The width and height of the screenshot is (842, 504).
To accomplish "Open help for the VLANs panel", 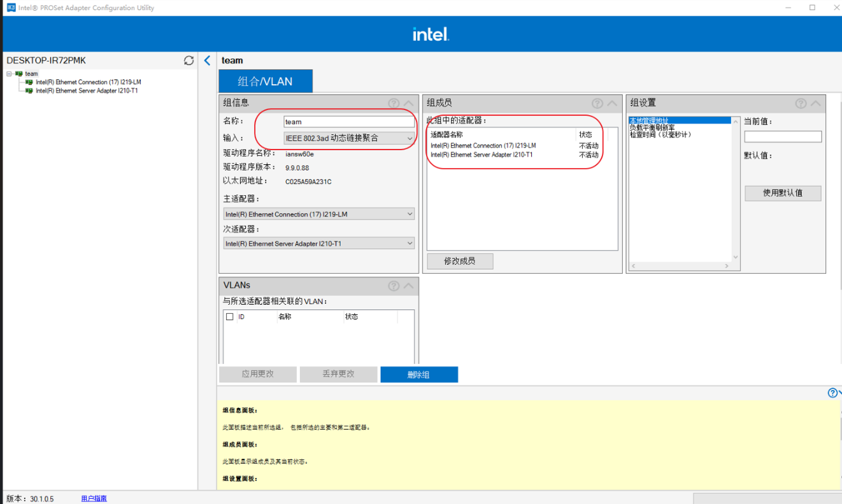I will 394,286.
